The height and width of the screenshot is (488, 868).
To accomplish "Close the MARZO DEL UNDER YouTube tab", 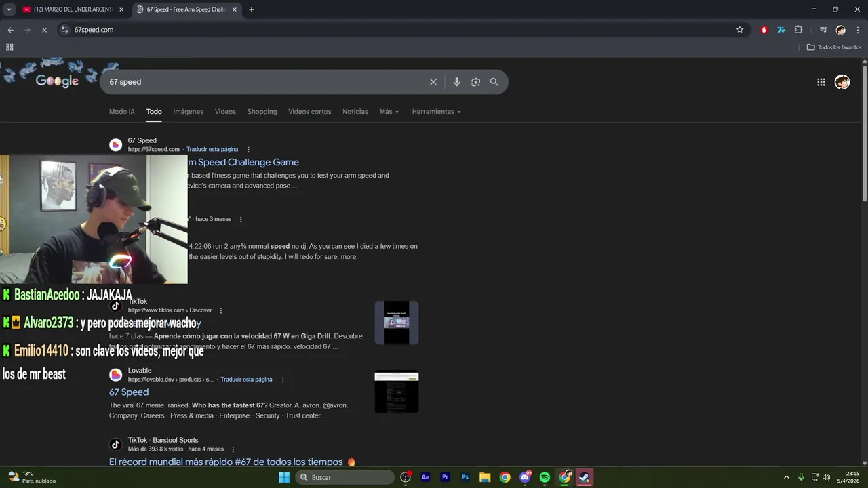I will pyautogui.click(x=121, y=9).
